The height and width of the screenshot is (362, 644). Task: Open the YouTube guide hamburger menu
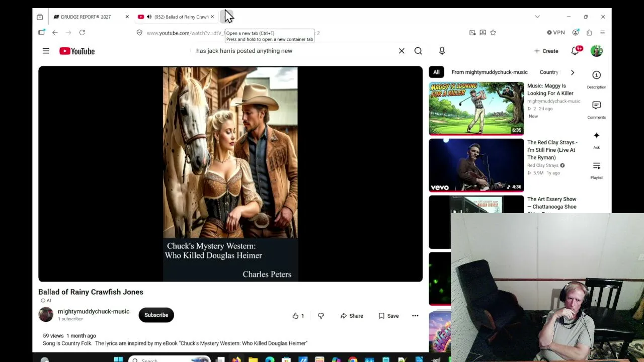[46, 51]
